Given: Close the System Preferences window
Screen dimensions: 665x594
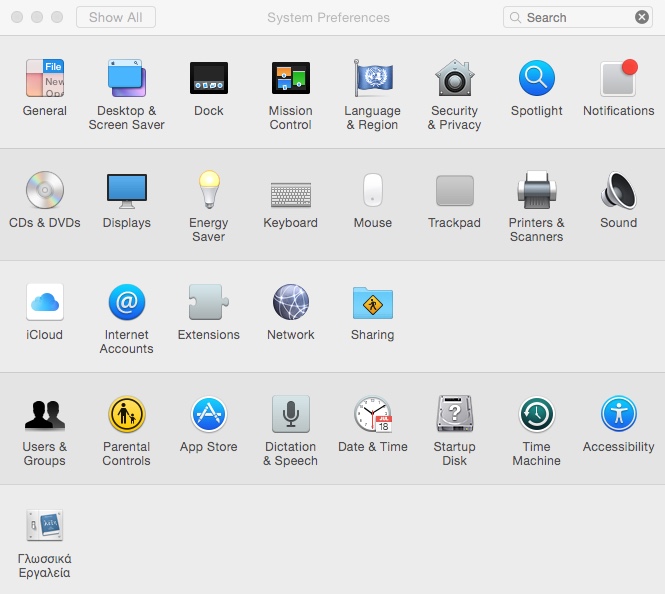Looking at the screenshot, I should (x=17, y=17).
